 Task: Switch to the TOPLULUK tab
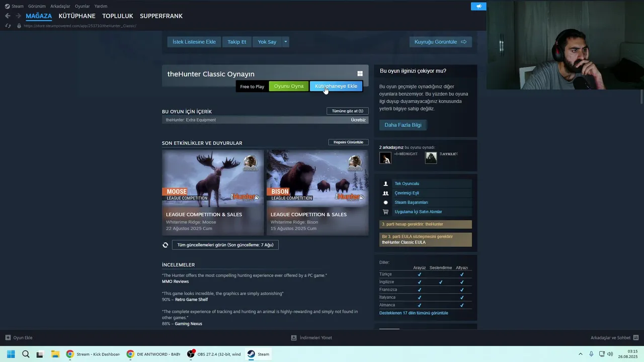[118, 16]
